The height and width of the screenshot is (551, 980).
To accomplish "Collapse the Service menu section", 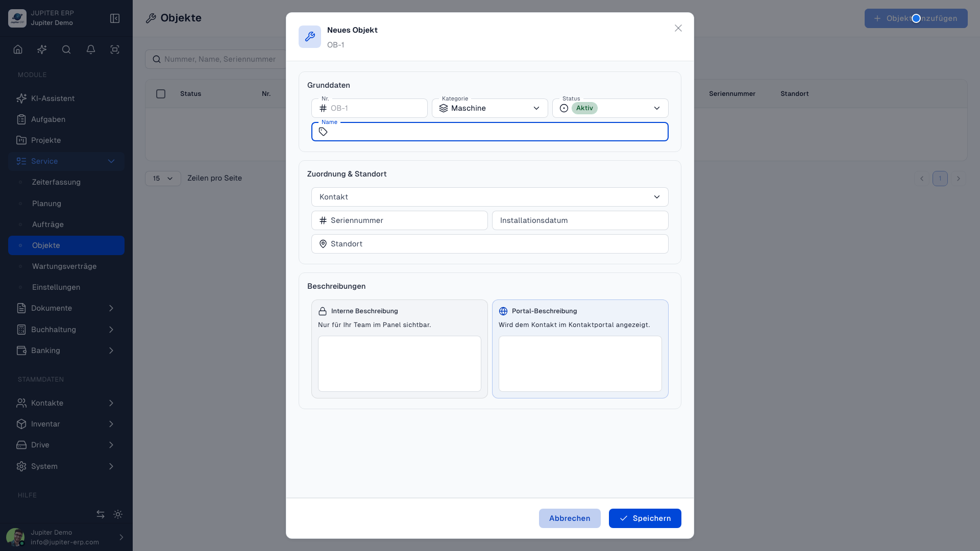I will pyautogui.click(x=66, y=161).
